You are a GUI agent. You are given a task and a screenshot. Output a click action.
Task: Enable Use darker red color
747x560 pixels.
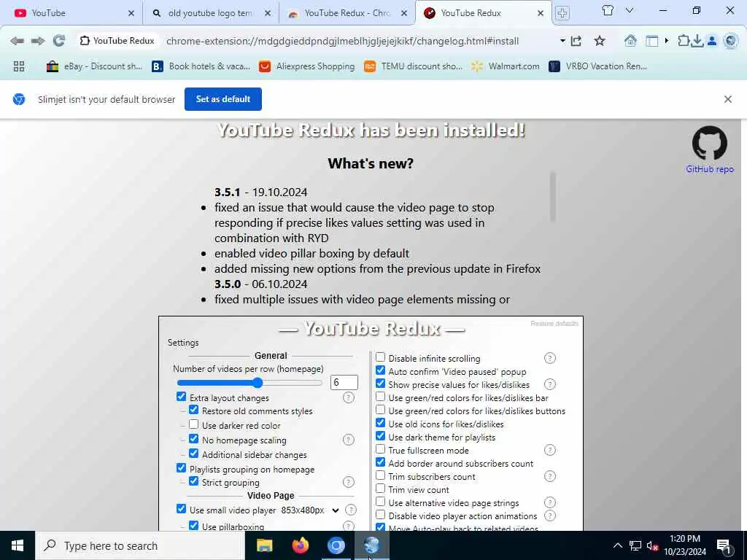[193, 424]
